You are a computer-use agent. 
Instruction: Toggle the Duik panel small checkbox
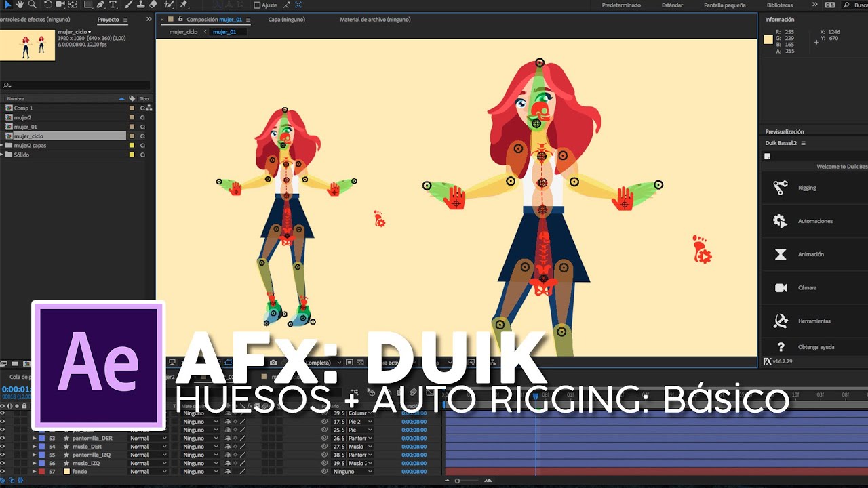(768, 157)
